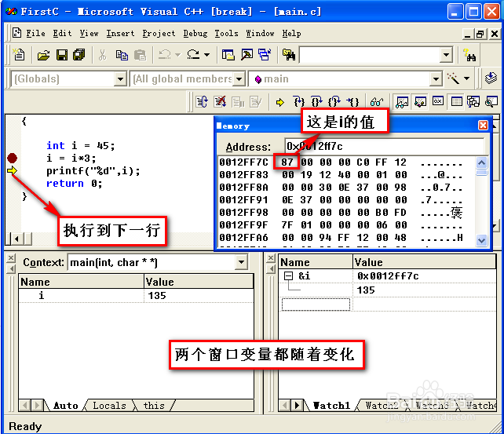This screenshot has width=504, height=434.
Task: Toggle the Memory window toolbar icon
Action: [x=456, y=102]
